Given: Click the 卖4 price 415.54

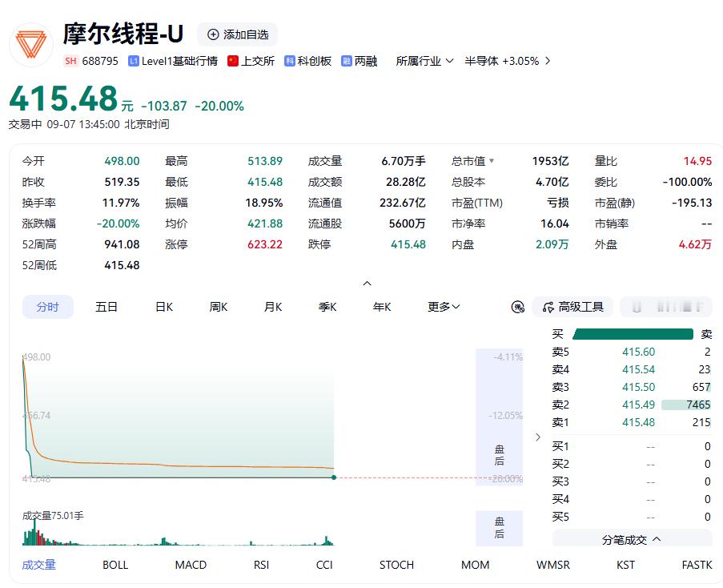Looking at the screenshot, I should [639, 369].
